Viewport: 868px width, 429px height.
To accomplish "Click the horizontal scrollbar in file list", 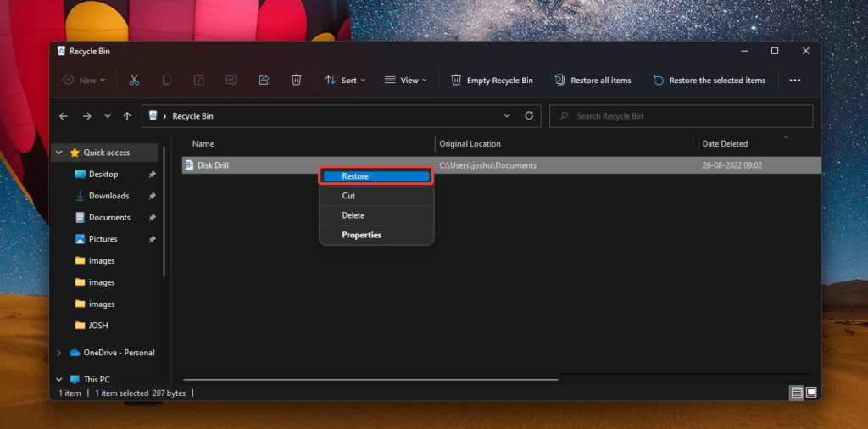I will tap(370, 379).
